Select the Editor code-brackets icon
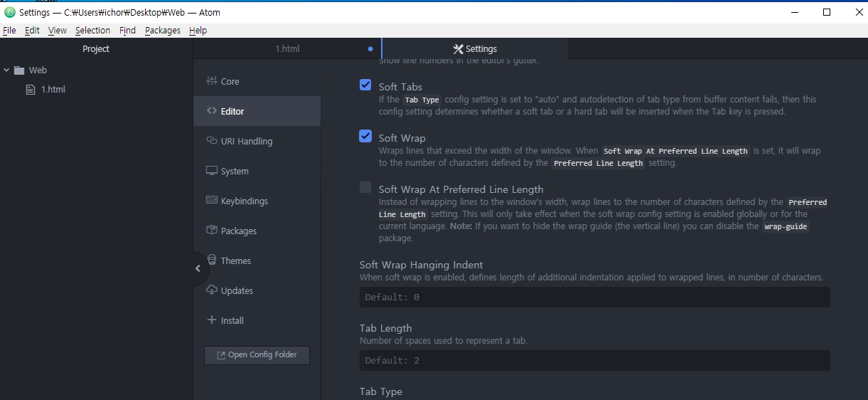Image resolution: width=868 pixels, height=400 pixels. pyautogui.click(x=211, y=111)
